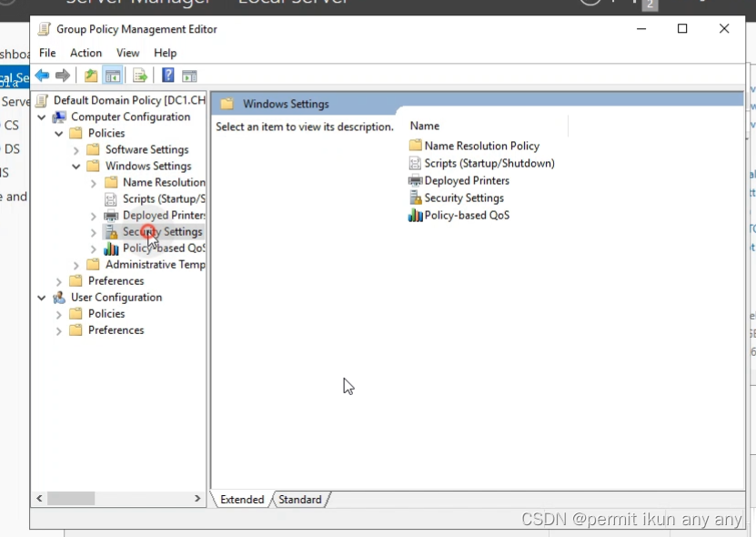Click tree pane scrollbar left arrow
The image size is (756, 537).
point(39,499)
